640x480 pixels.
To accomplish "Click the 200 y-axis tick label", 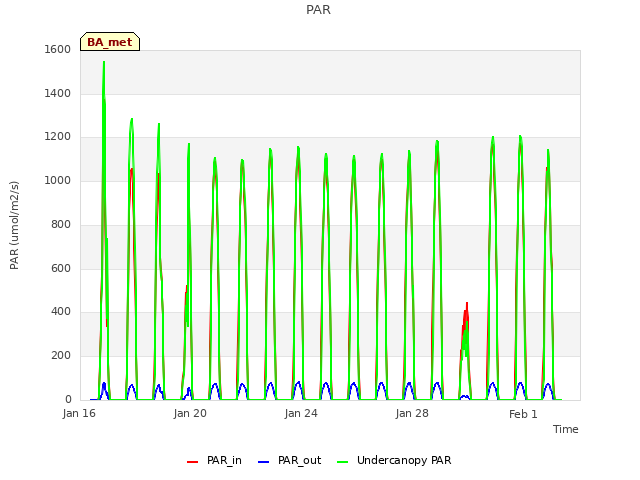I will click(61, 356).
